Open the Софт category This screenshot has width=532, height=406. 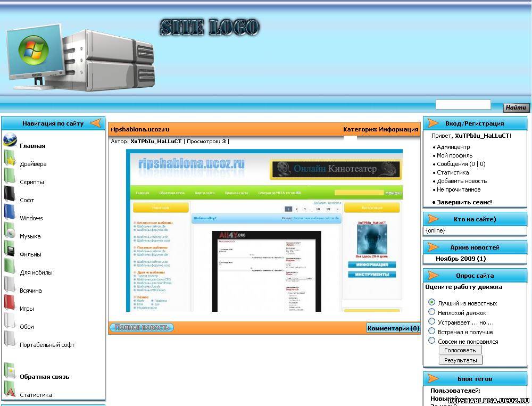pos(27,200)
